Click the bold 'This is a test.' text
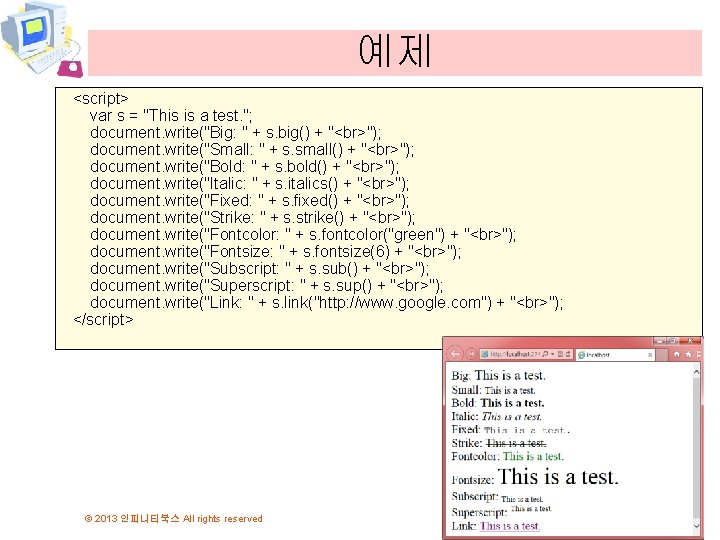The width and height of the screenshot is (720, 540). click(512, 403)
